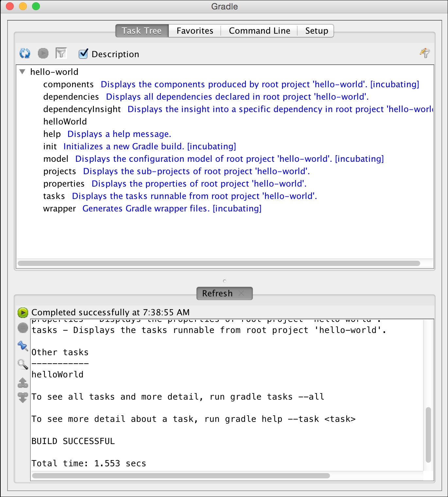Click the 'gradle help --task' output line
448x497 pixels.
click(x=194, y=419)
